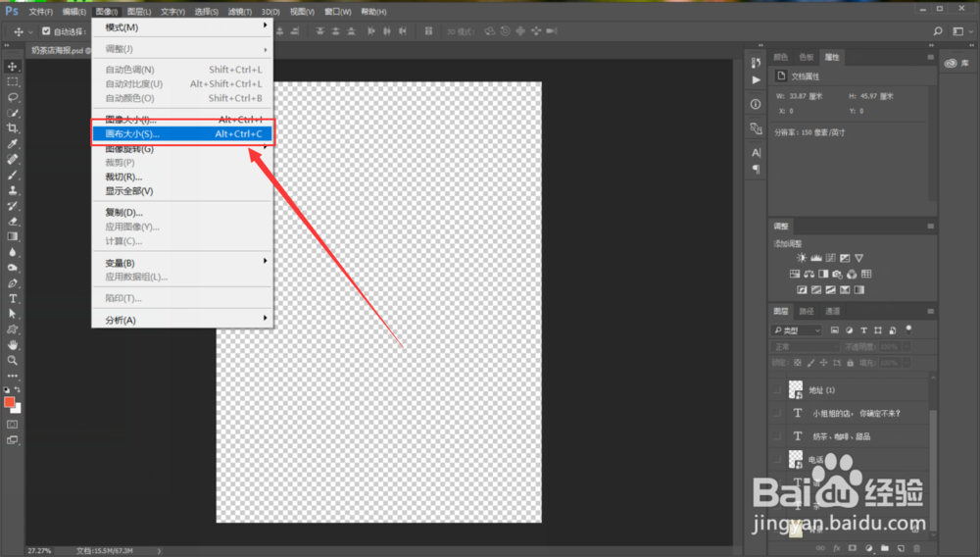Open the 文件(F) menu
Image resolution: width=980 pixels, height=557 pixels.
pos(40,11)
